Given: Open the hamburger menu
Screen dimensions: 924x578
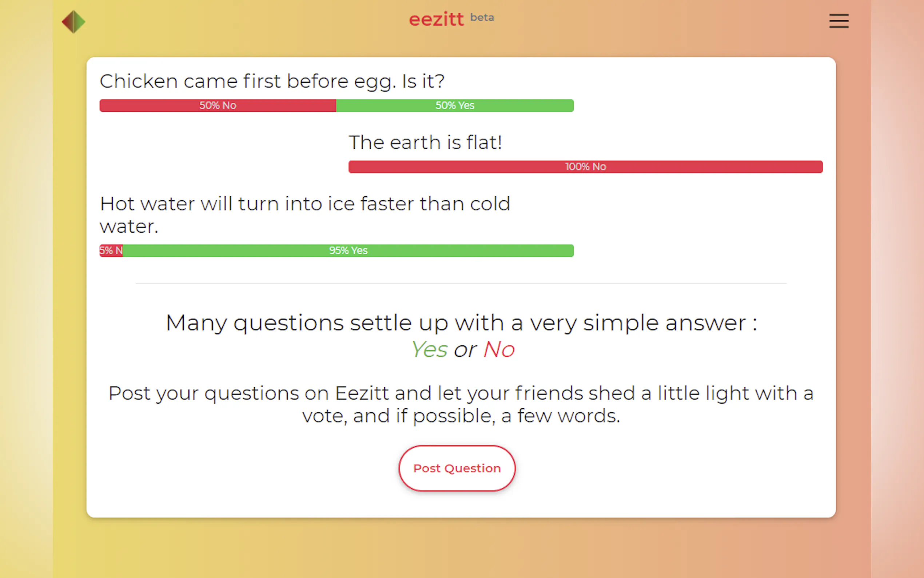Looking at the screenshot, I should pos(839,21).
